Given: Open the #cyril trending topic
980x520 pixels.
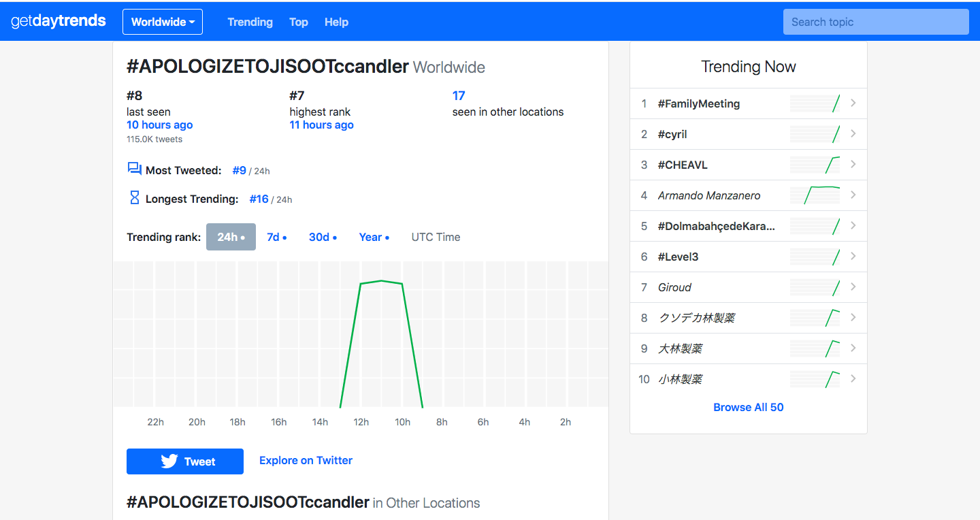Looking at the screenshot, I should (672, 134).
